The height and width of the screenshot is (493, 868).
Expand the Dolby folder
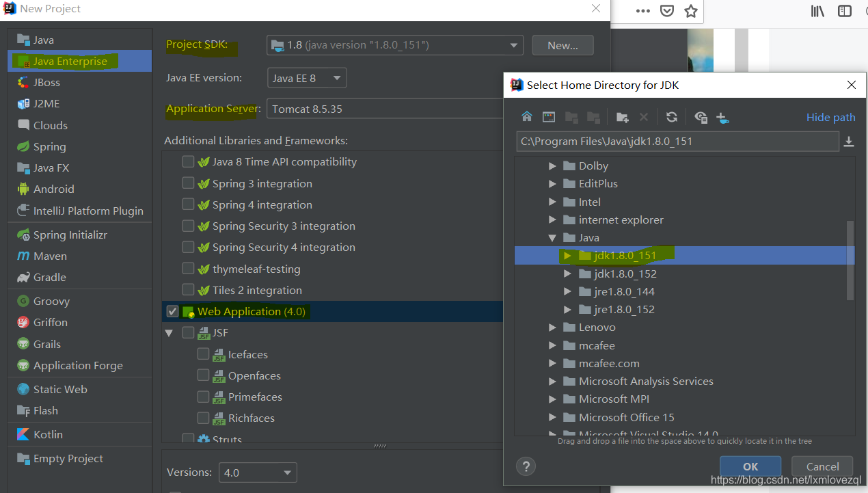tap(552, 165)
